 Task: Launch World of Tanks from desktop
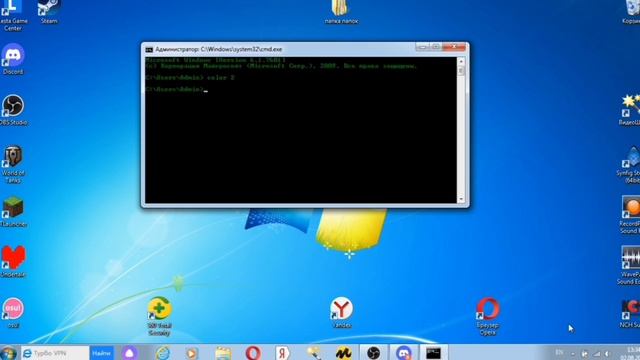pyautogui.click(x=13, y=164)
